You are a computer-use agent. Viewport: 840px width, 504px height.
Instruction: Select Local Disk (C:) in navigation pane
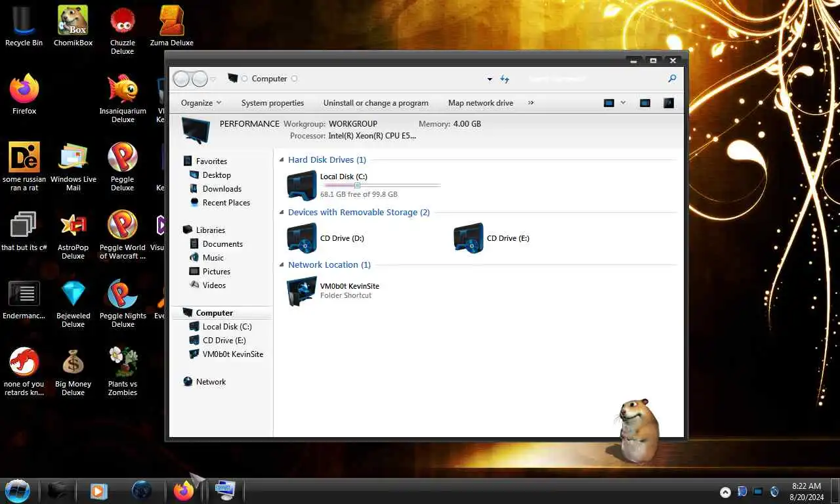click(x=227, y=327)
